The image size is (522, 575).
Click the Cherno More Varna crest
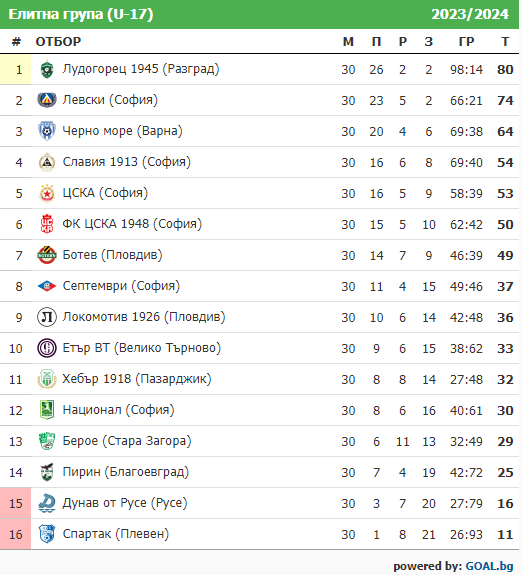47,131
